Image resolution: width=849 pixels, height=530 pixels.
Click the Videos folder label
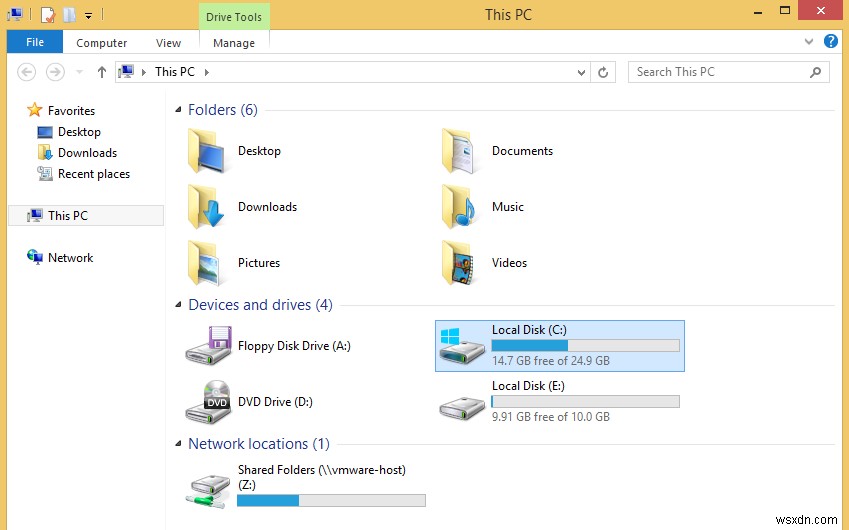coord(509,263)
